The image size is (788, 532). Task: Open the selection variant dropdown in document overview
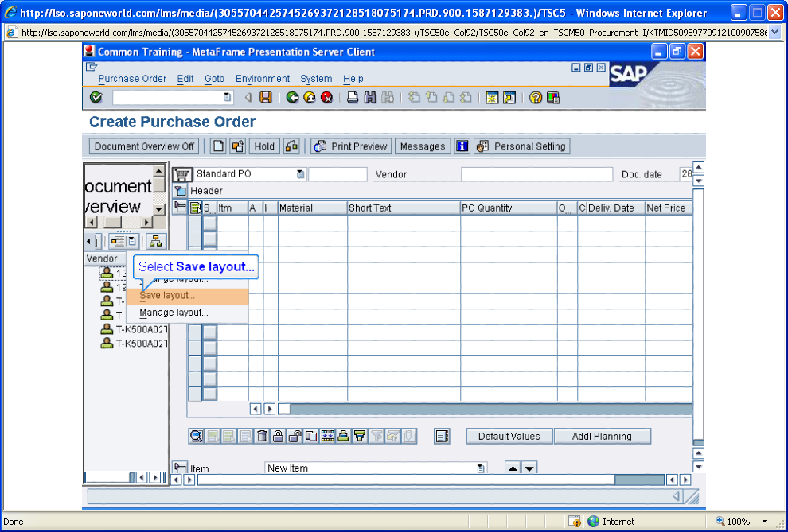[131, 242]
